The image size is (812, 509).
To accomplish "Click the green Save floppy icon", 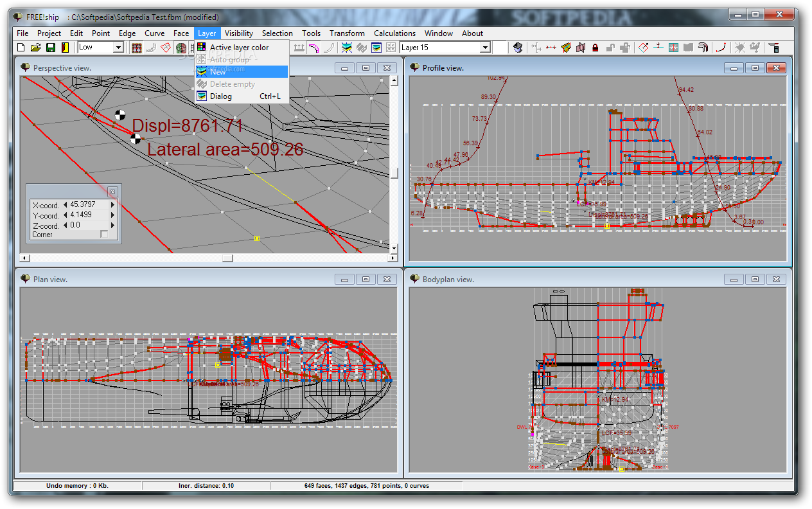I will (x=50, y=48).
